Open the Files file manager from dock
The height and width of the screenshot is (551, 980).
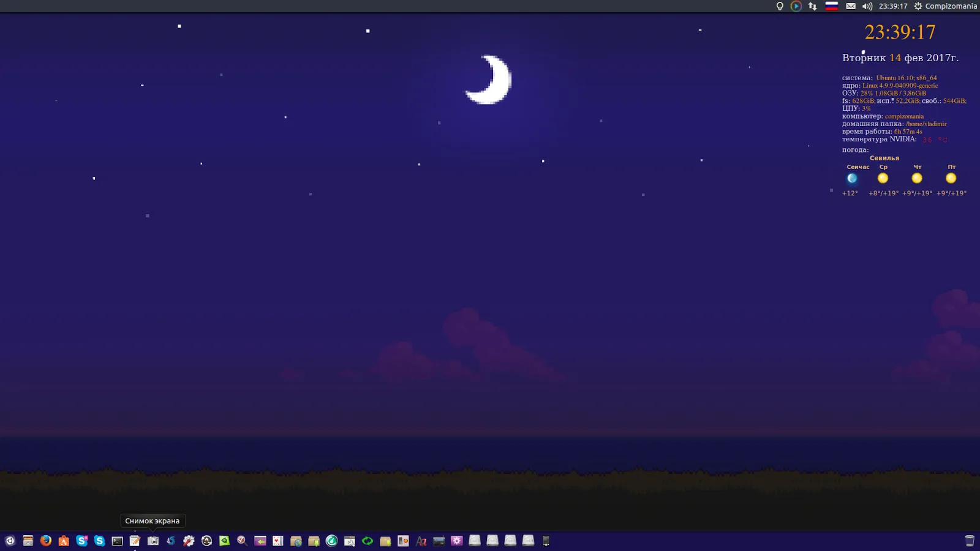pyautogui.click(x=28, y=541)
